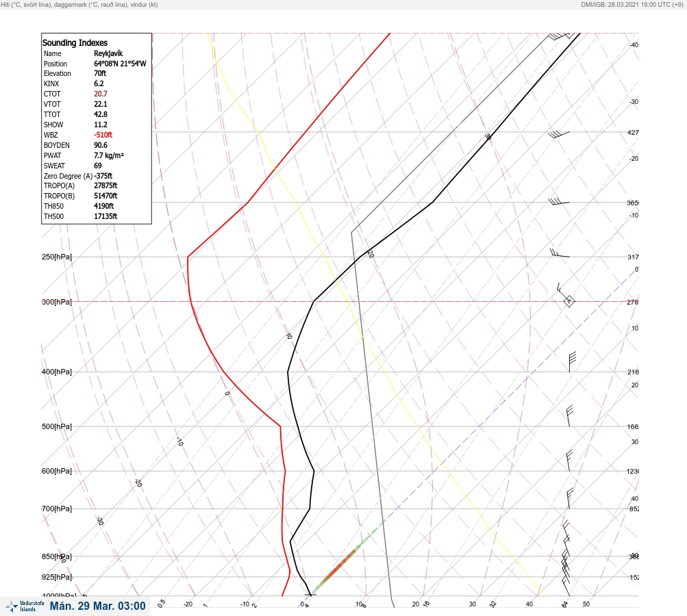This screenshot has height=616, width=687.
Task: Click the TTOT value 42.8
Action: click(x=100, y=114)
